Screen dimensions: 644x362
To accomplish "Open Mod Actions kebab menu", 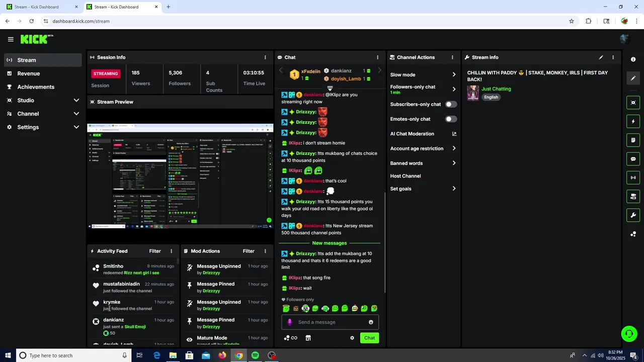I will [265, 251].
